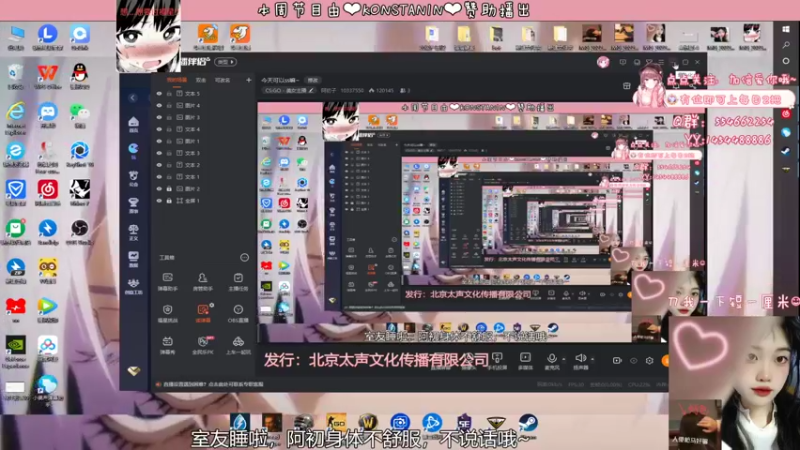
Task: Click the orange start-live button at bottom right
Action: 665,360
